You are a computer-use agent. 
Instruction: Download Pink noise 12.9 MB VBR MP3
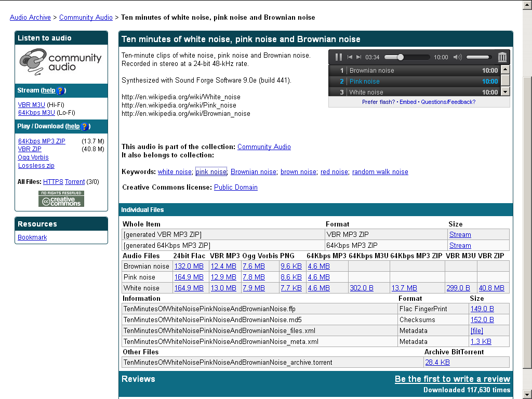(x=223, y=277)
